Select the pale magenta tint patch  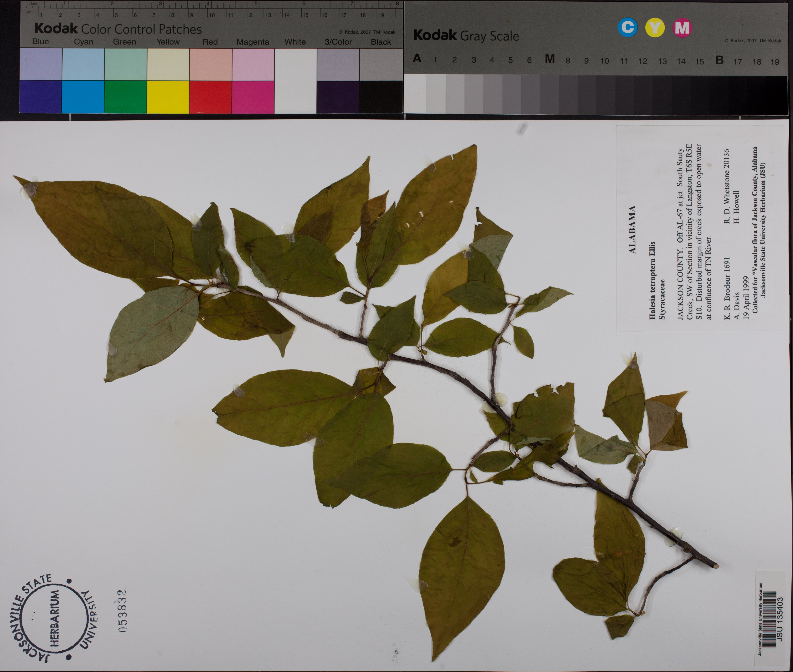[253, 64]
